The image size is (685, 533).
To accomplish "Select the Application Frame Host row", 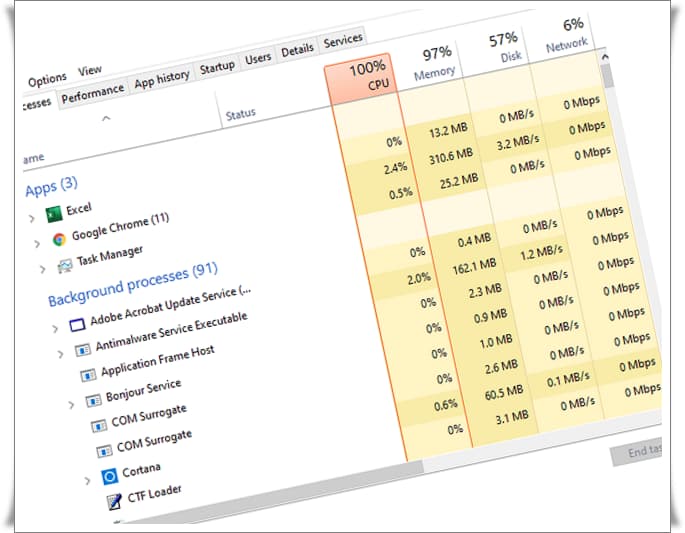I will tap(157, 360).
